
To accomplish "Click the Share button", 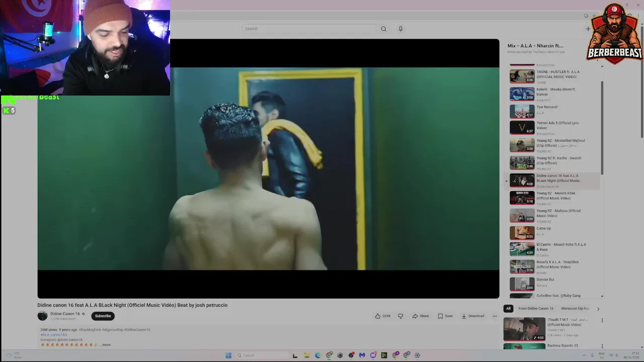I will point(421,316).
